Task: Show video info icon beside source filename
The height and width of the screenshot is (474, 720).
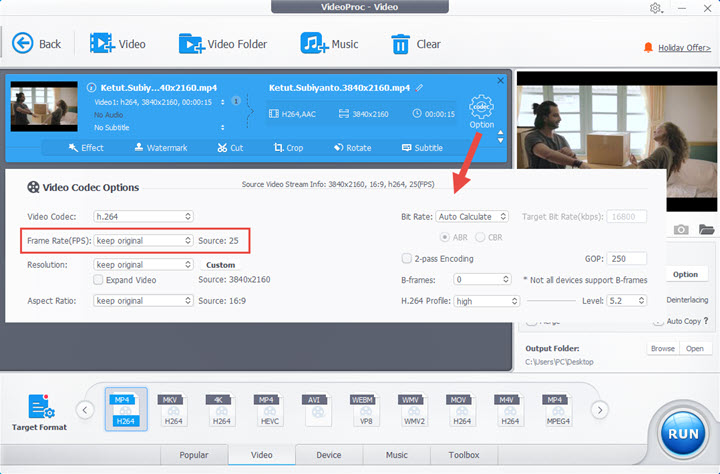Action: (91, 87)
